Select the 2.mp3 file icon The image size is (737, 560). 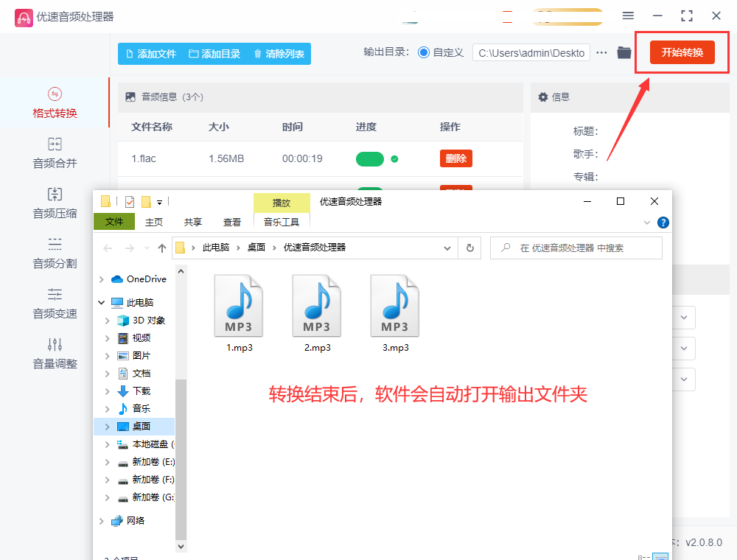(x=317, y=306)
